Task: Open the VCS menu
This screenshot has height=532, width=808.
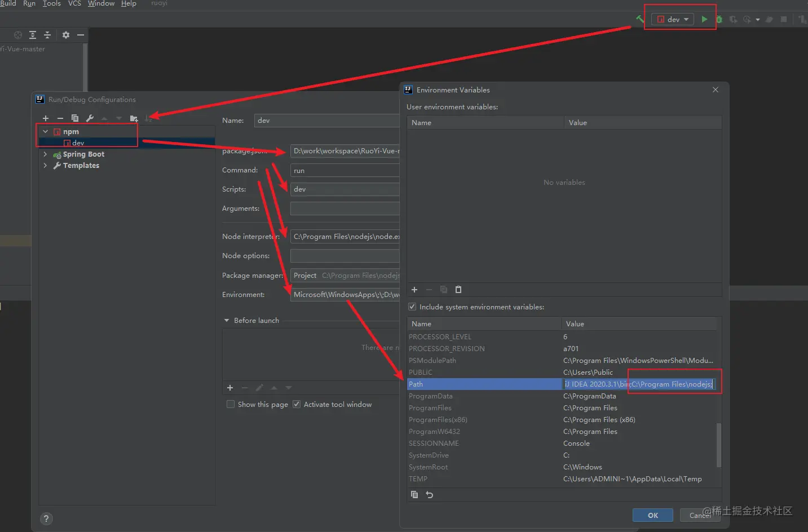Action: (74, 3)
